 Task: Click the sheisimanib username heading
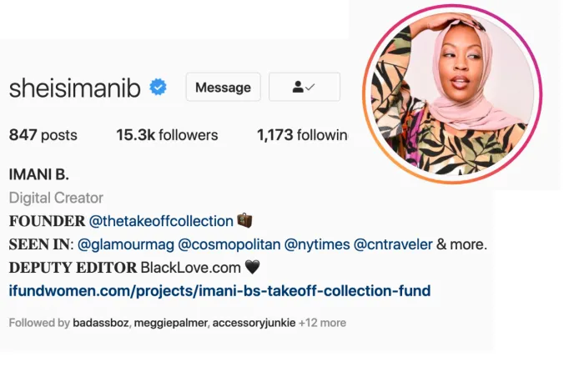(74, 88)
